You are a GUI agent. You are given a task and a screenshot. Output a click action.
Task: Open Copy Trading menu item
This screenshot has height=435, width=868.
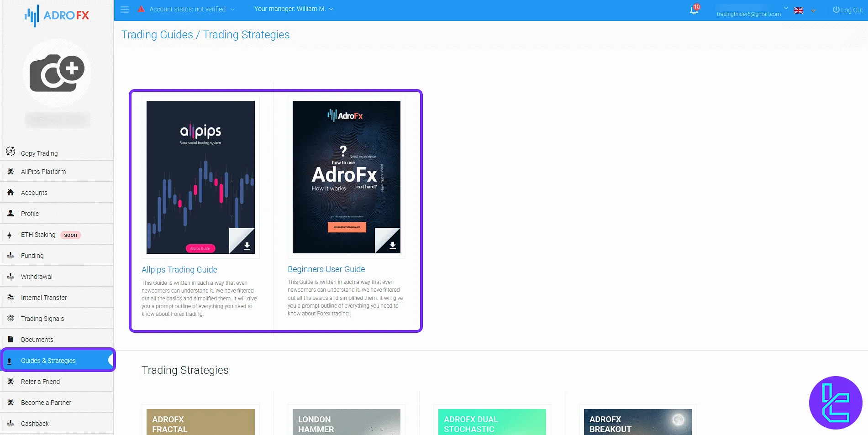coord(57,153)
